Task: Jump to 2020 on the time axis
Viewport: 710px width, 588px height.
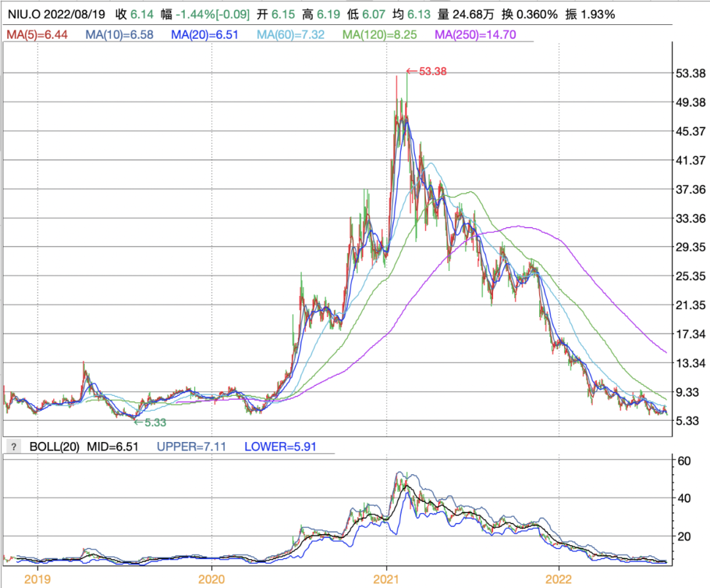Action: pos(212,579)
